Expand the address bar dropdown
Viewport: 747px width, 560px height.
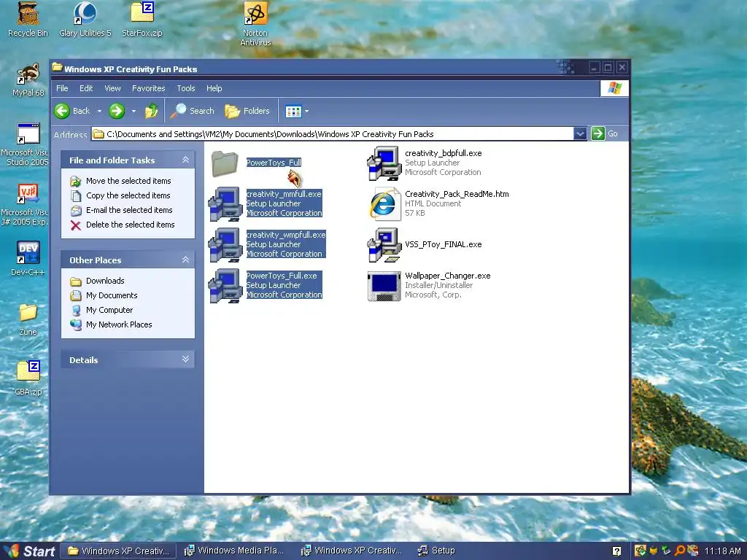pyautogui.click(x=580, y=134)
